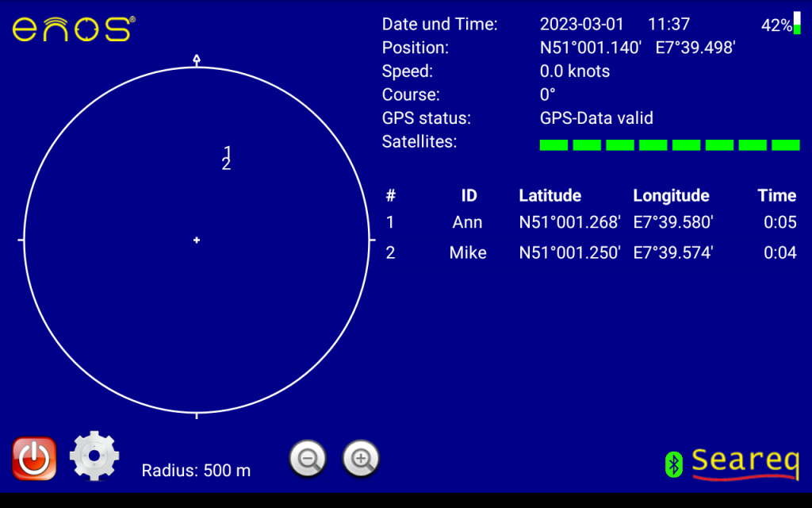Click the Latitude column header
This screenshot has height=508, width=812.
pos(550,195)
